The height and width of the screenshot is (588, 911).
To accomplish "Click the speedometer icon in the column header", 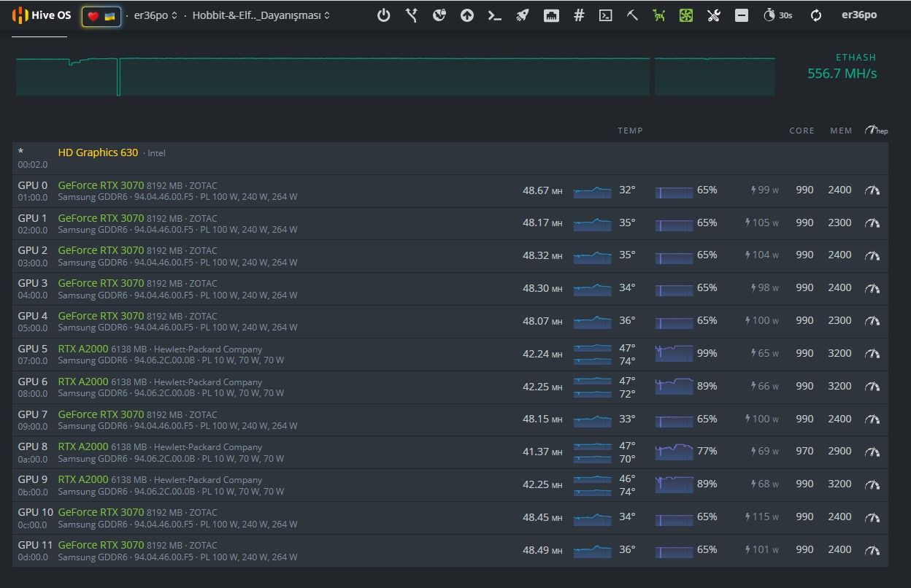I will [x=876, y=130].
